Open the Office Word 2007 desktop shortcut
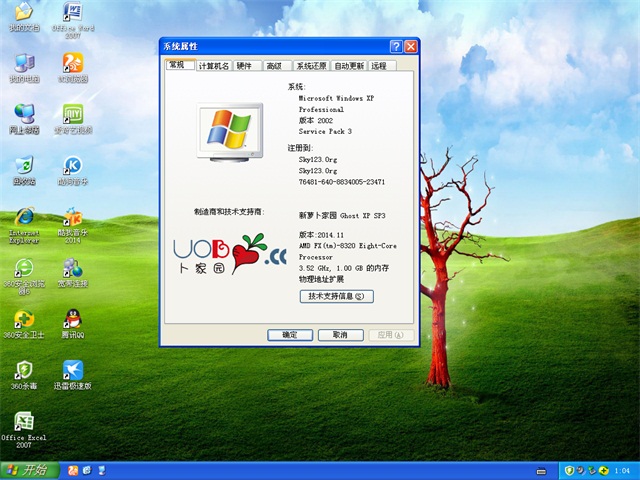The height and width of the screenshot is (480, 640). point(72,14)
